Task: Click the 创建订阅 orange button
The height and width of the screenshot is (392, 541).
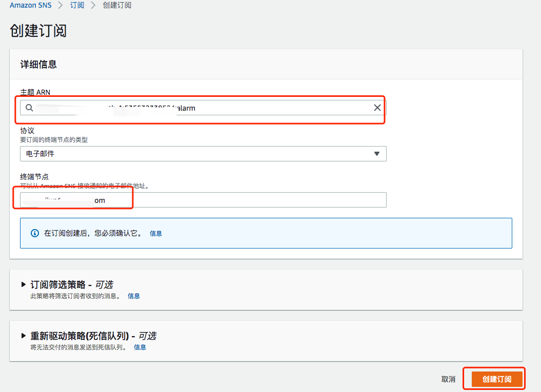Action: [497, 379]
